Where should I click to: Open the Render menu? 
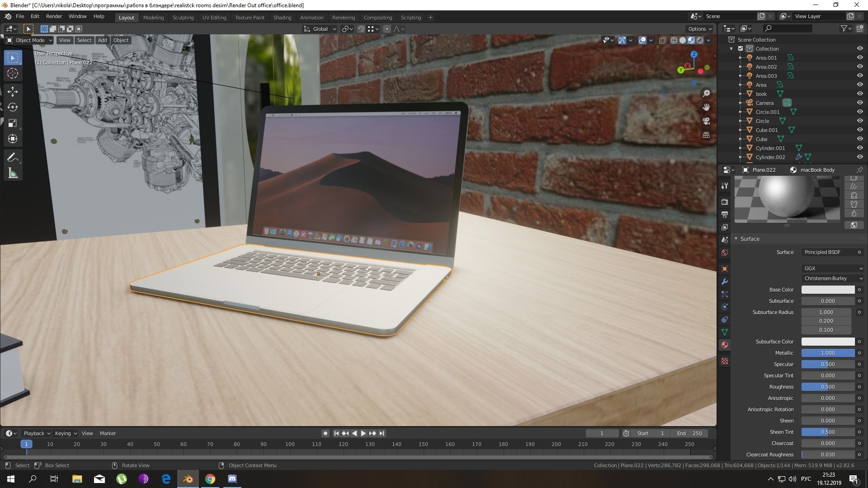54,16
